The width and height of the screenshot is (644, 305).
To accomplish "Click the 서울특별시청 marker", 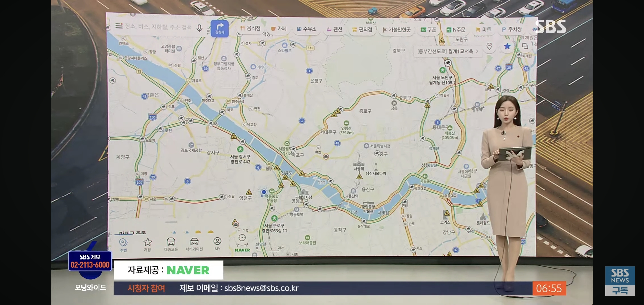I will [366, 146].
